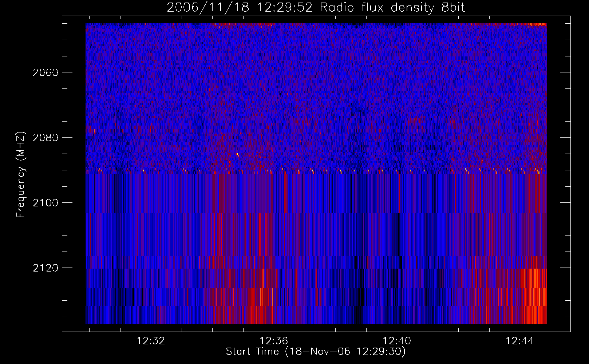Click the 'Start Time (18-Nov-06 12:29:30)' axis title
This screenshot has height=364, width=589.
point(316,352)
